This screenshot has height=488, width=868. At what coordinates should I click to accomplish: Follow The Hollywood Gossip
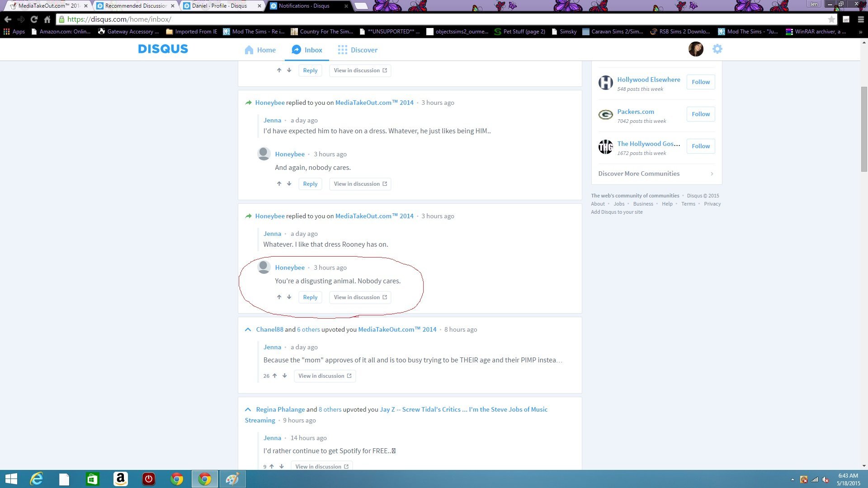coord(700,146)
